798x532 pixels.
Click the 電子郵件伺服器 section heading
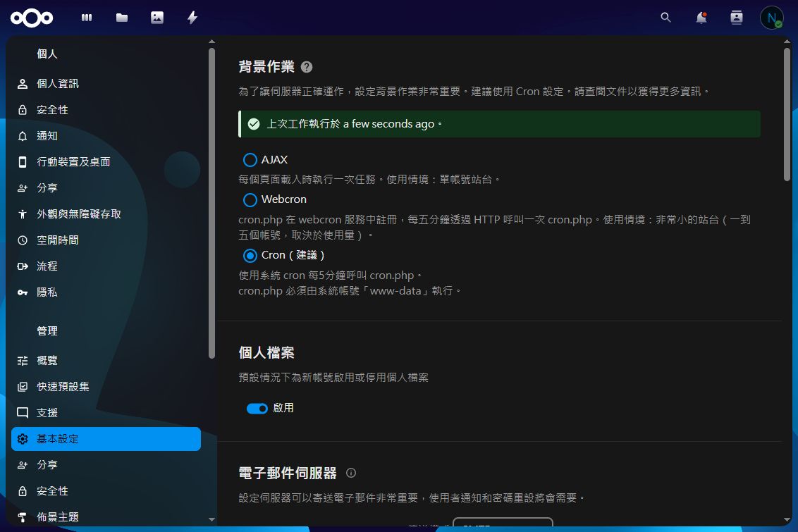(288, 473)
